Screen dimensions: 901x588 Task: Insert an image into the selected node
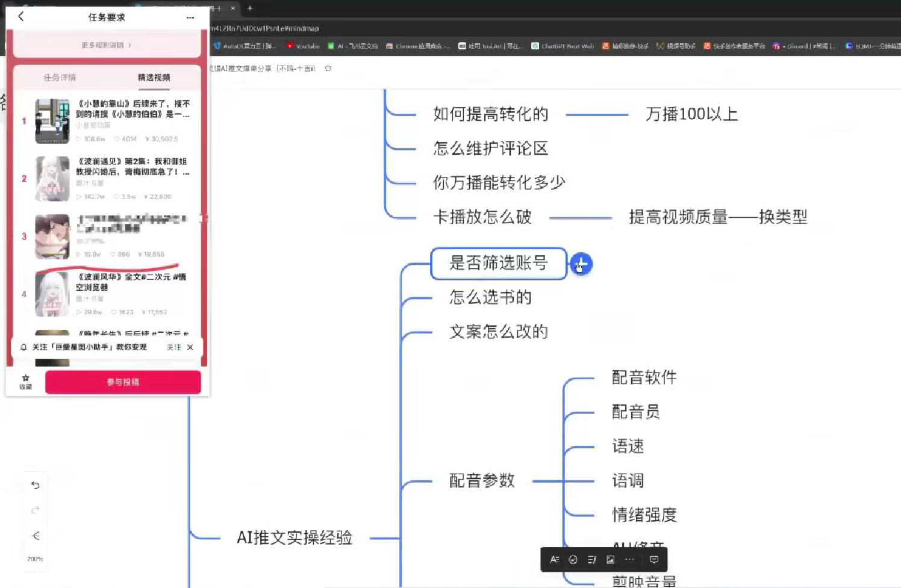pos(611,559)
